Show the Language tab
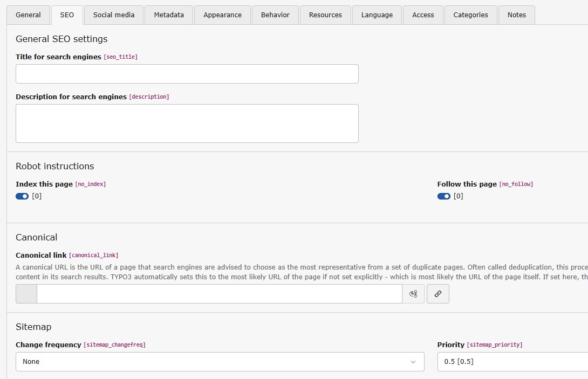This screenshot has height=379, width=588. 377,15
